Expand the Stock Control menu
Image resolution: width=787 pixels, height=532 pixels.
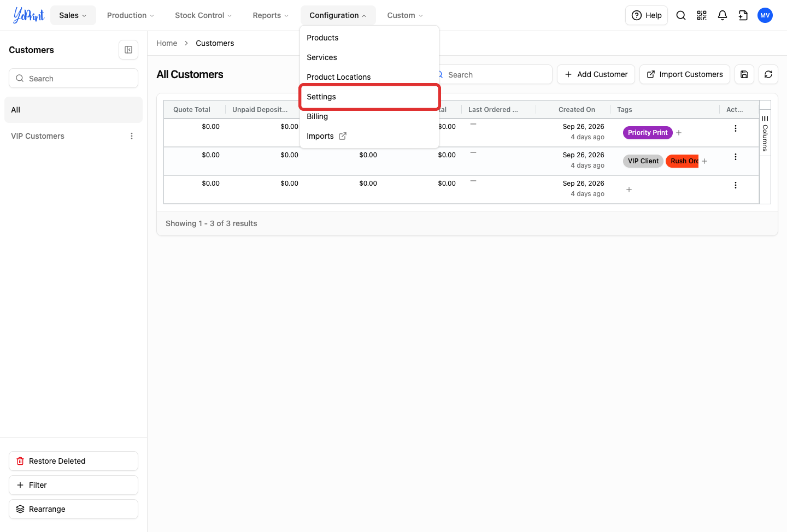point(203,15)
